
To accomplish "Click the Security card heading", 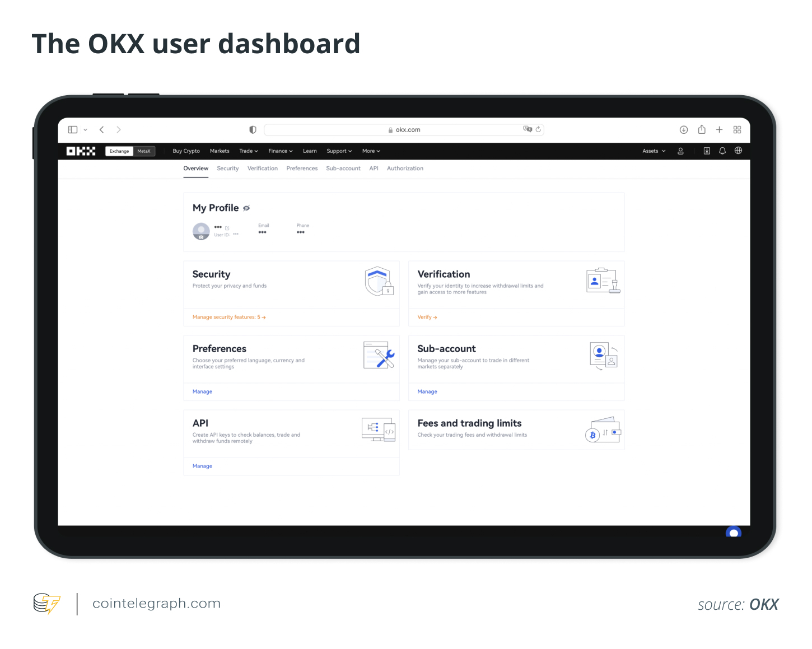I will pyautogui.click(x=211, y=274).
